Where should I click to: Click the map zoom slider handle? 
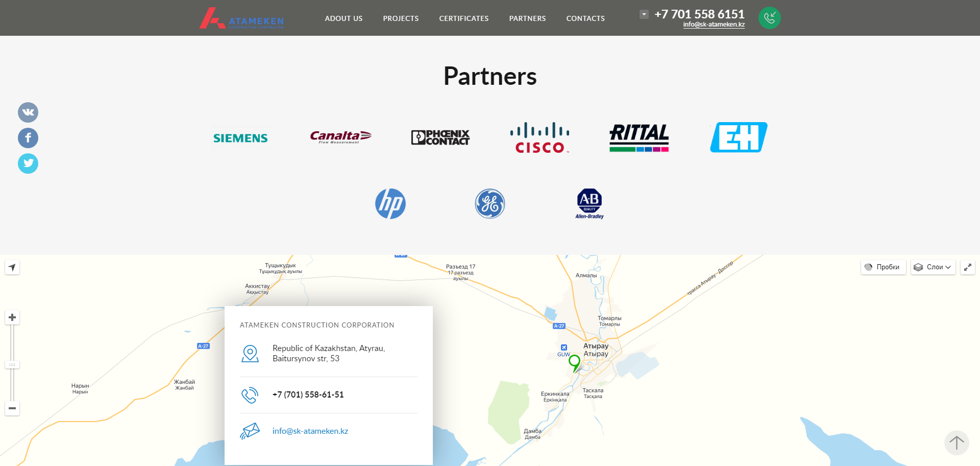click(x=12, y=365)
